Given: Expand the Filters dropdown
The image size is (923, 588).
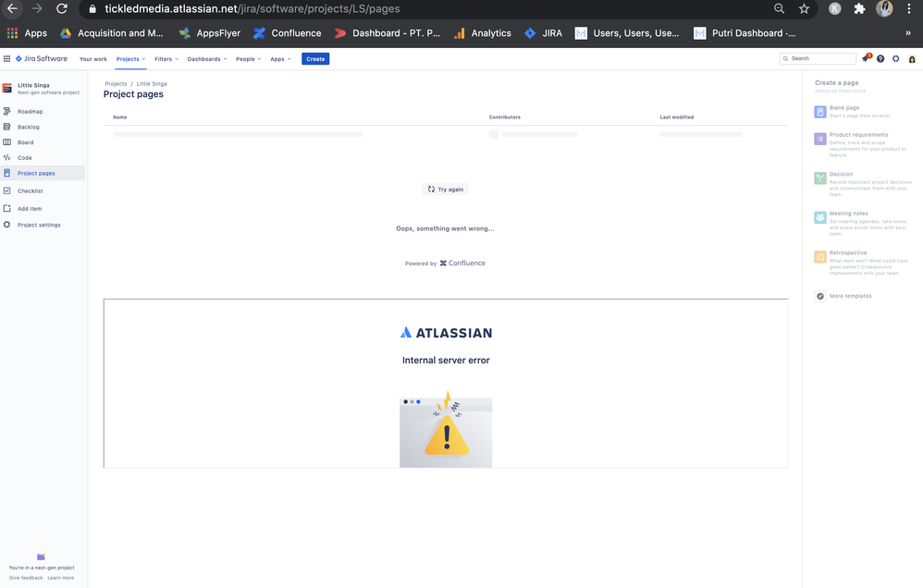Looking at the screenshot, I should point(166,59).
